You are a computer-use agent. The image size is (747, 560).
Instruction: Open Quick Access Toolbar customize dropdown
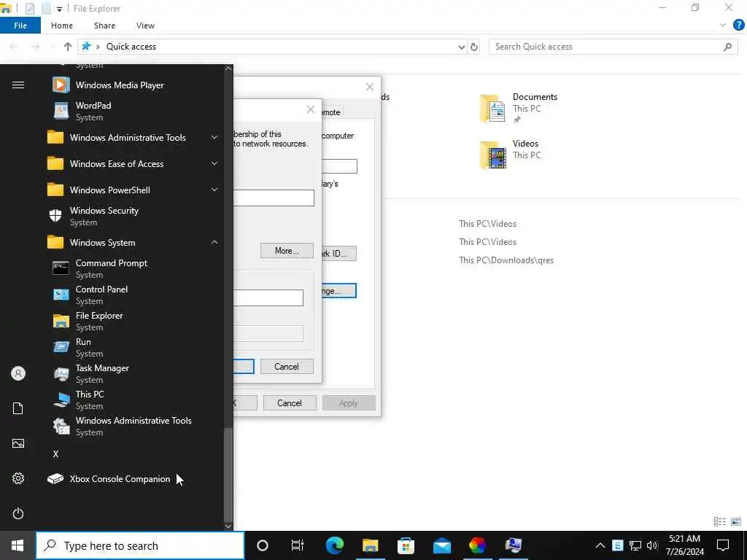(59, 9)
